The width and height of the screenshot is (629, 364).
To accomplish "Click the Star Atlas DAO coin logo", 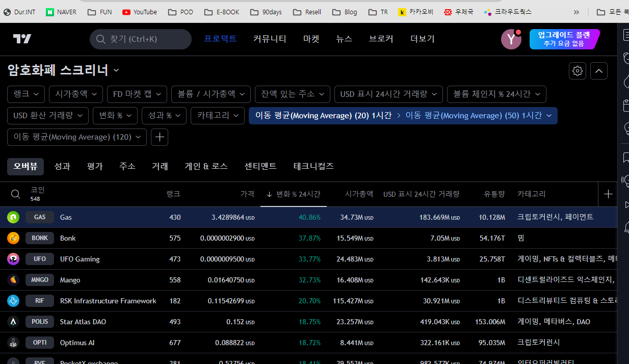I will [x=13, y=322].
